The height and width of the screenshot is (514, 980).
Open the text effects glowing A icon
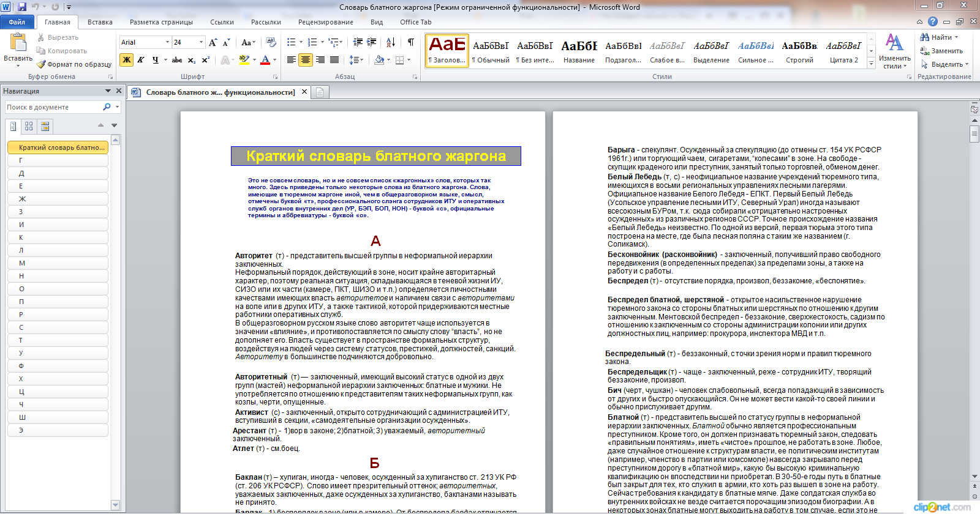tap(225, 60)
